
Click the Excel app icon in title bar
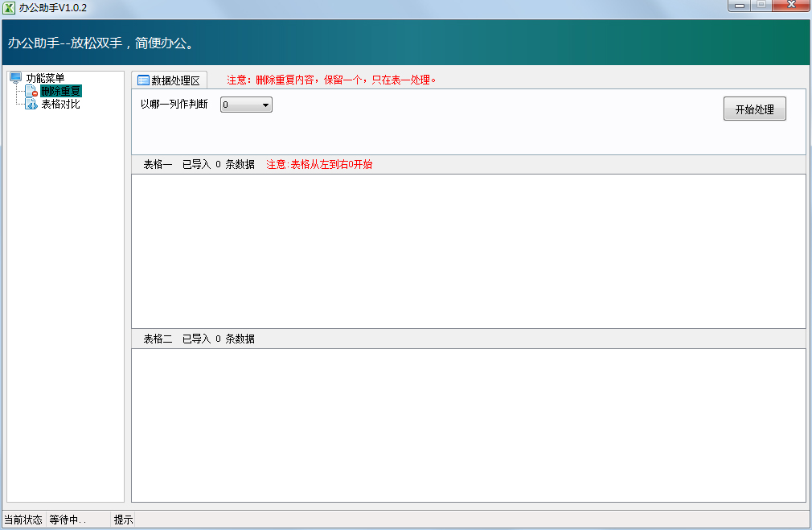pyautogui.click(x=9, y=8)
